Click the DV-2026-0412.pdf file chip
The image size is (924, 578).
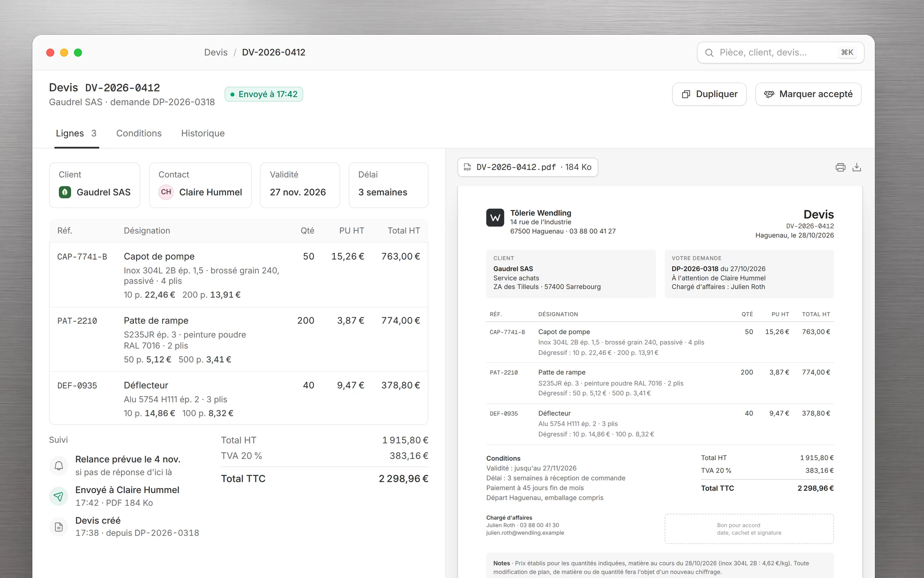[x=527, y=167]
